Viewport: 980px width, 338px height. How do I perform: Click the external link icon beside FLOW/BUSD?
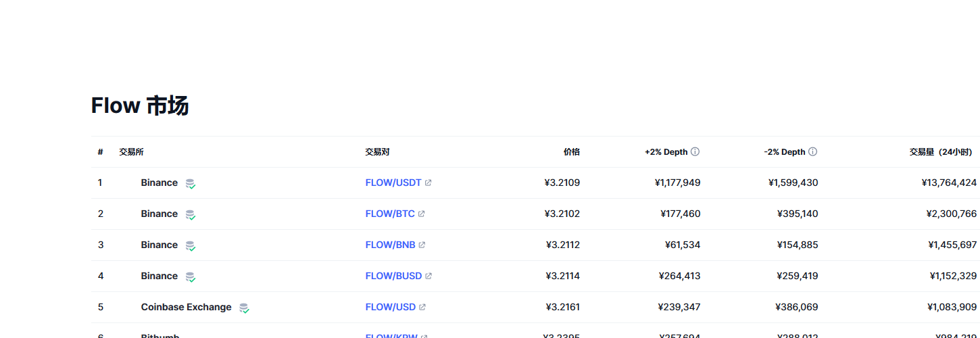point(428,276)
